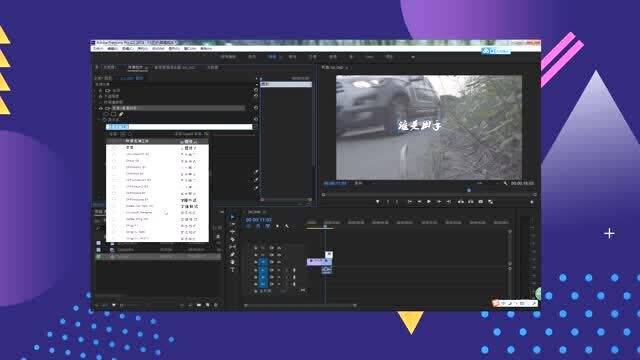
Task: Select the Type tool
Action: pos(233,269)
